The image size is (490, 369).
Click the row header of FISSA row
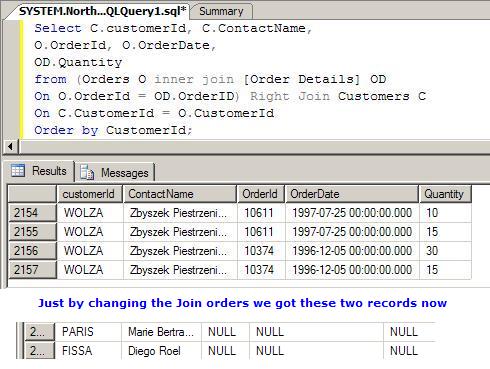(x=40, y=351)
